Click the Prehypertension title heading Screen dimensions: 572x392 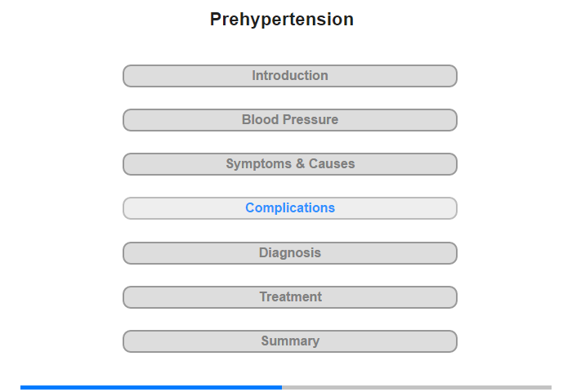click(x=282, y=20)
